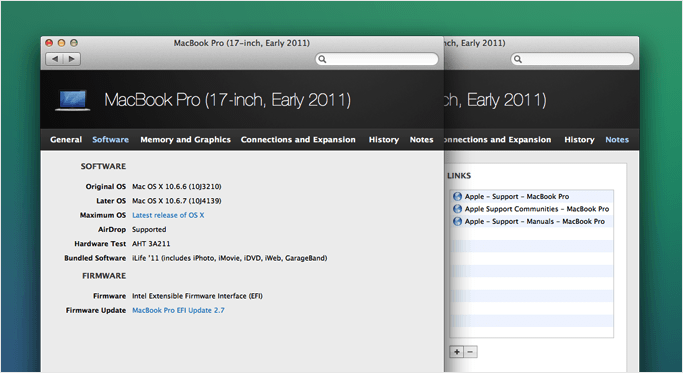Image resolution: width=683 pixels, height=373 pixels.
Task: Open the Notes tab in front window
Action: pyautogui.click(x=421, y=139)
